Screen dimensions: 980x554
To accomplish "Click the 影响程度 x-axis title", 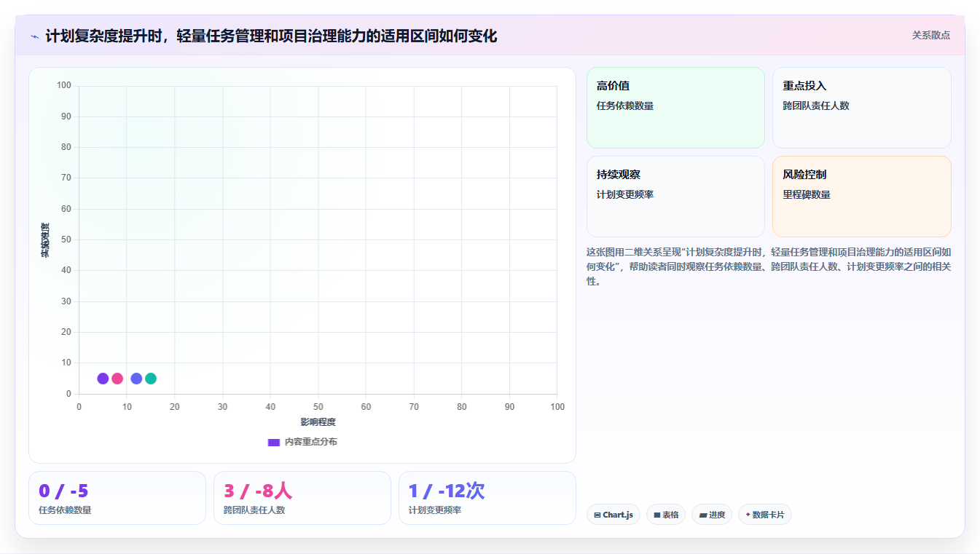I will 318,422.
